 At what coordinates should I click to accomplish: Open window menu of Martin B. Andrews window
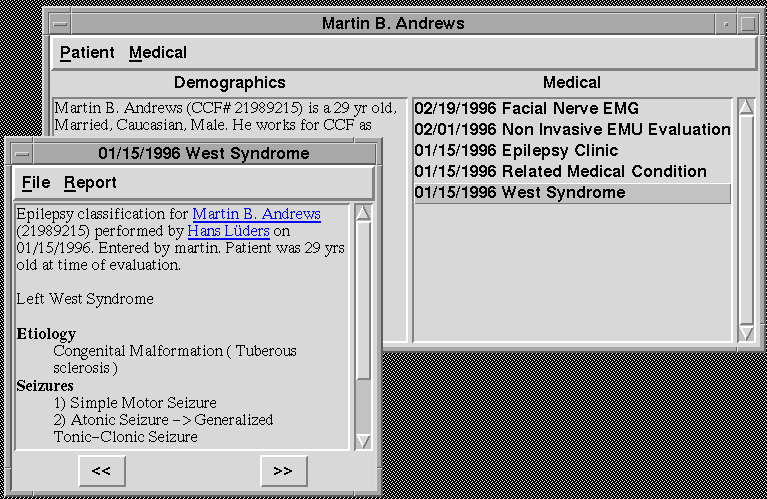61,23
